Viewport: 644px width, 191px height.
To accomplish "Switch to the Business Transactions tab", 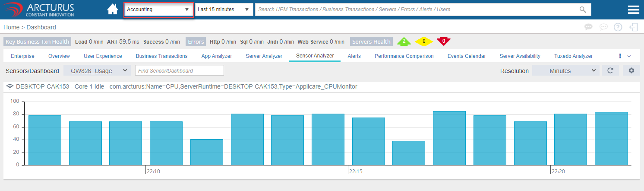I will click(161, 56).
